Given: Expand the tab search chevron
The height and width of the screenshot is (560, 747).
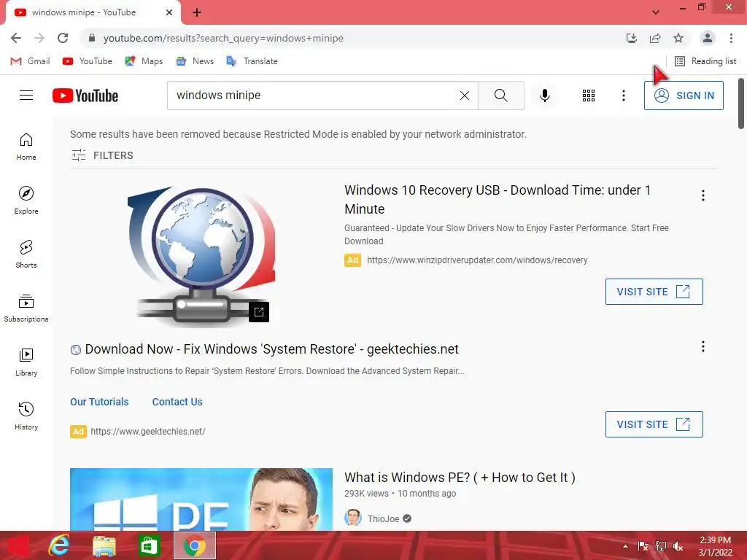Looking at the screenshot, I should pos(656,12).
